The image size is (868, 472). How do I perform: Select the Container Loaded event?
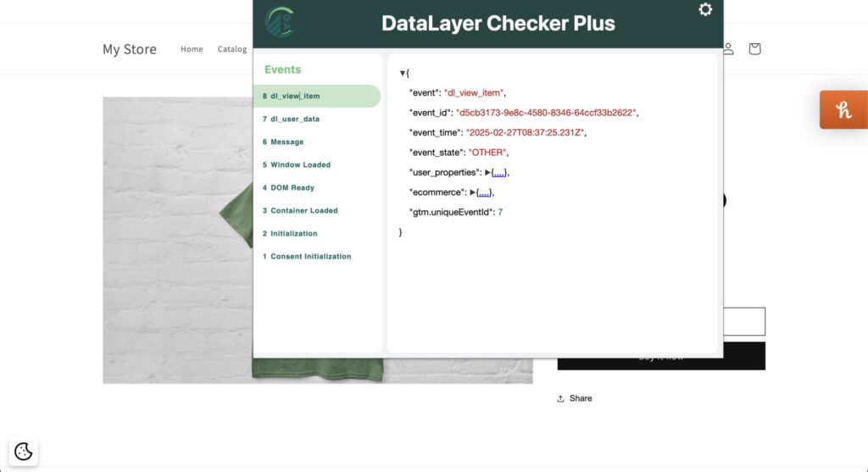tap(303, 210)
